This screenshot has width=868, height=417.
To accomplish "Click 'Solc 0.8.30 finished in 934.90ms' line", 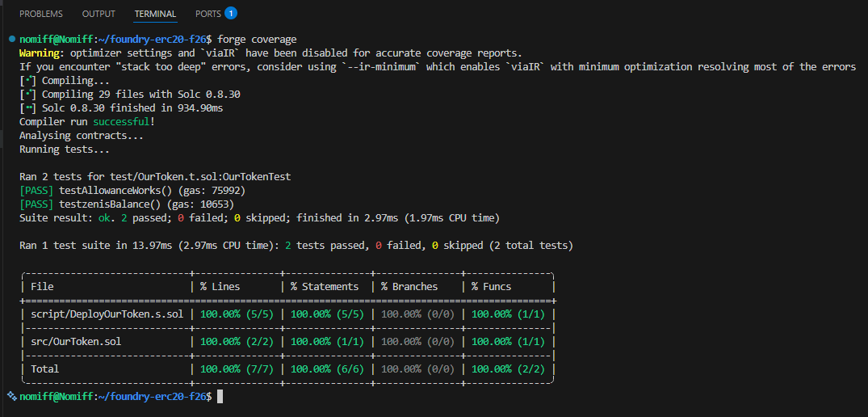I will point(121,108).
